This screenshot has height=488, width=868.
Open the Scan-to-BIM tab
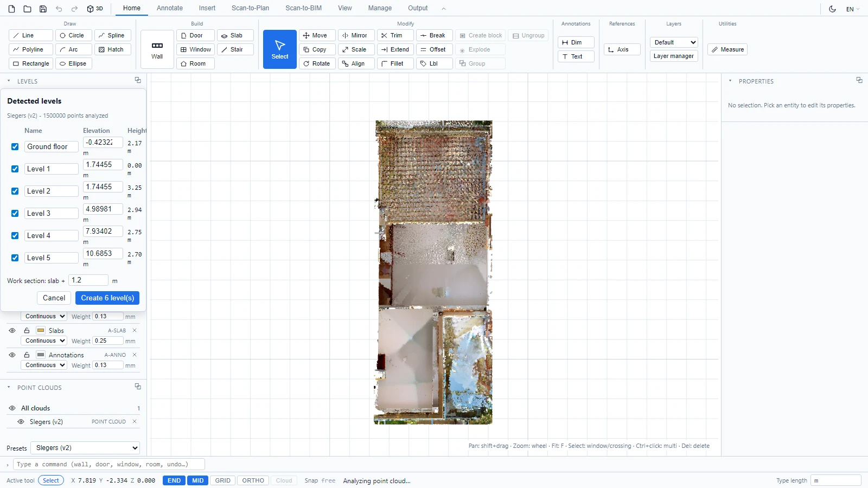click(303, 8)
